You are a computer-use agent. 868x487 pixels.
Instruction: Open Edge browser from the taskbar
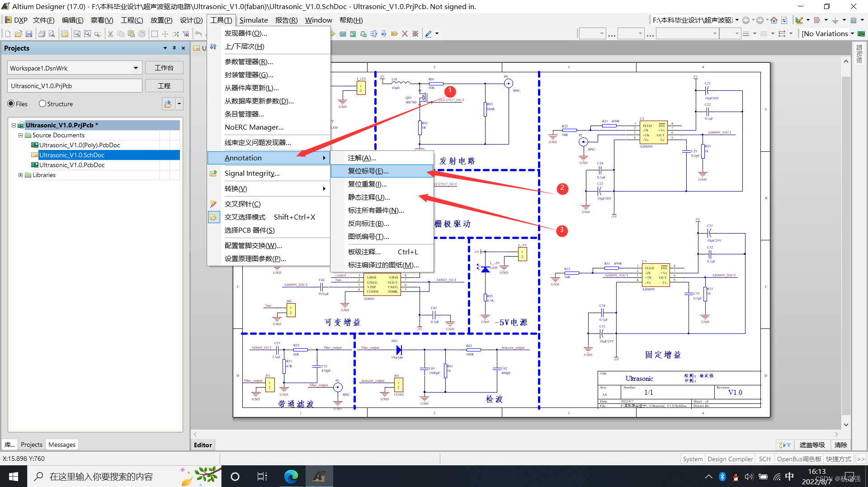click(x=291, y=476)
